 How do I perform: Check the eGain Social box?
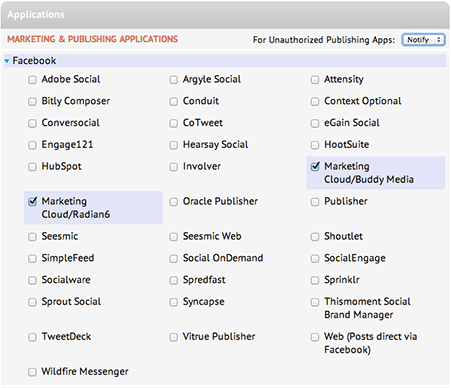(x=315, y=123)
